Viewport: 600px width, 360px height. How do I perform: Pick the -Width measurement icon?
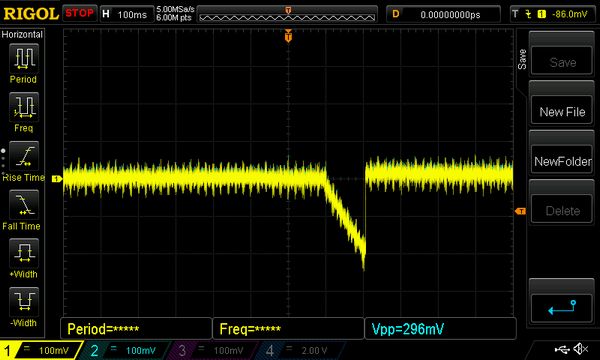pyautogui.click(x=24, y=301)
